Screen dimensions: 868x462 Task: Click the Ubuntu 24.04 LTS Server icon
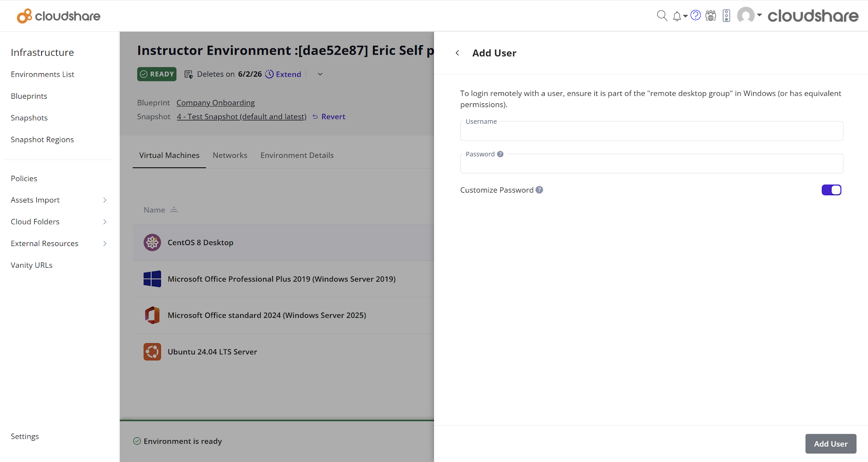pos(152,352)
